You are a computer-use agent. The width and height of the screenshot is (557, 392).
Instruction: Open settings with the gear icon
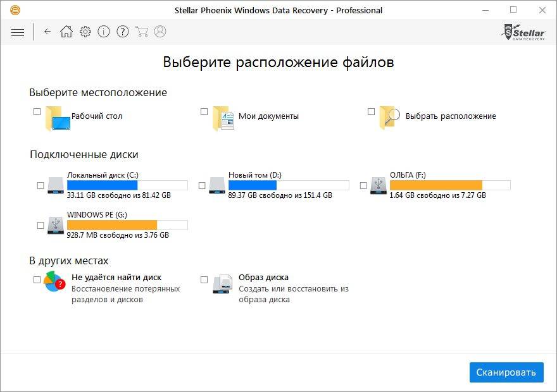pos(85,32)
